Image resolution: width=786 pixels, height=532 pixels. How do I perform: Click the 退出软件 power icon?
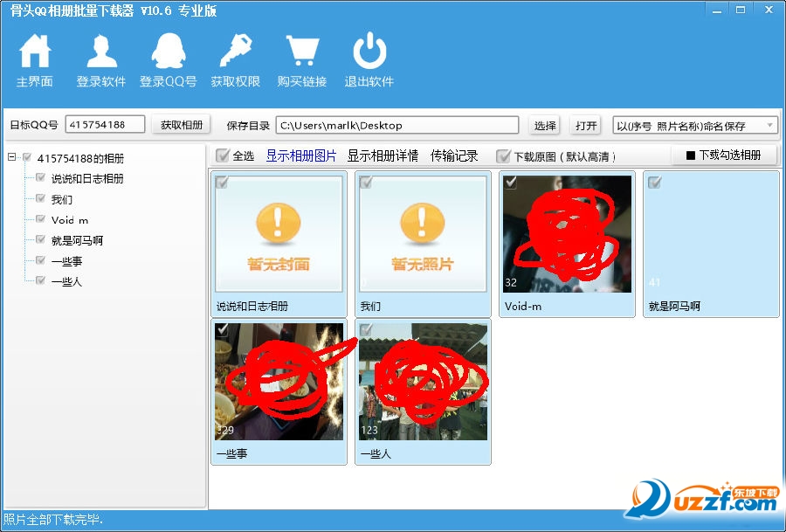(x=369, y=52)
